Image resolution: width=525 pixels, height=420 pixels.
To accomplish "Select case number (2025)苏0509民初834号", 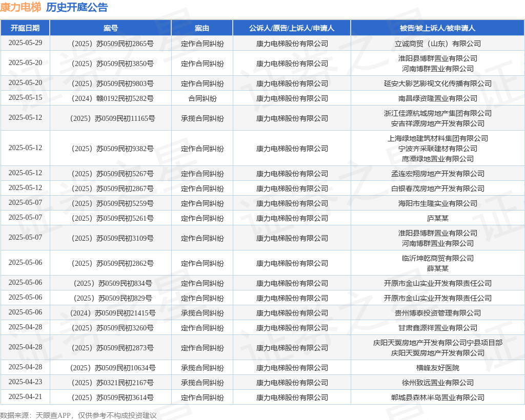I will tap(112, 284).
